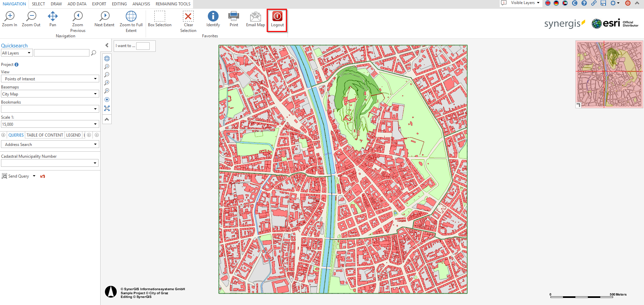This screenshot has width=644, height=305.
Task: Click the Identify tool
Action: click(213, 19)
